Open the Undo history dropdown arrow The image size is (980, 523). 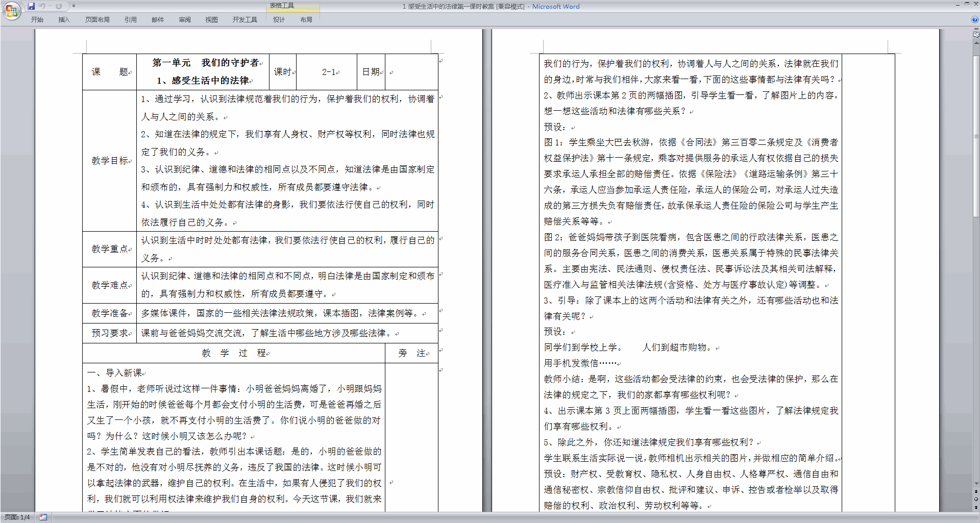(x=50, y=6)
